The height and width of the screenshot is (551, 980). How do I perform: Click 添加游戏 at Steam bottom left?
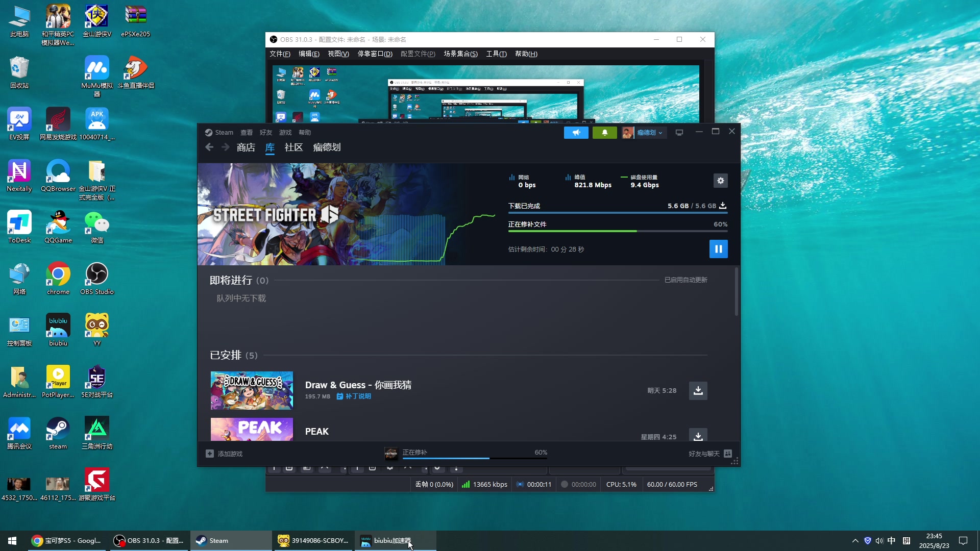[224, 454]
